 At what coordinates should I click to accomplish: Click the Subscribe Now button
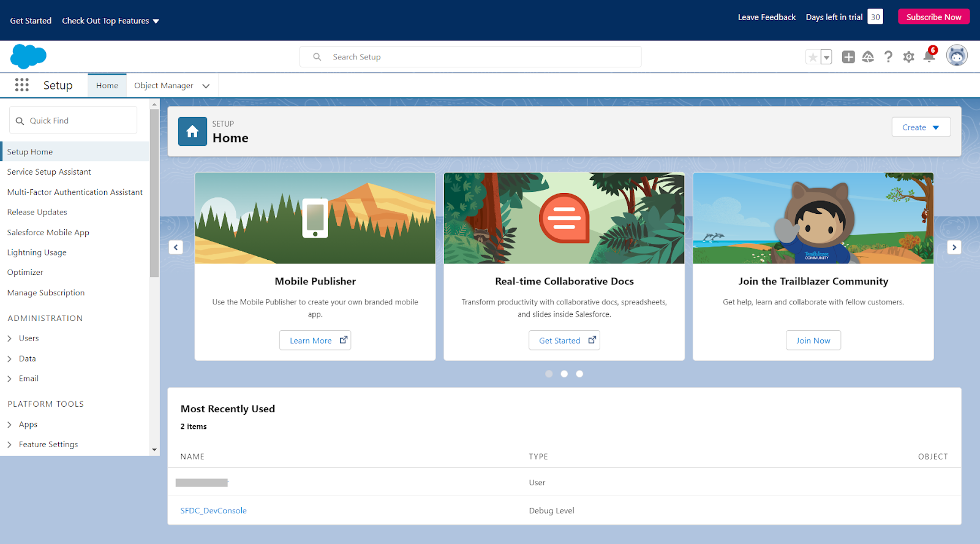coord(933,17)
